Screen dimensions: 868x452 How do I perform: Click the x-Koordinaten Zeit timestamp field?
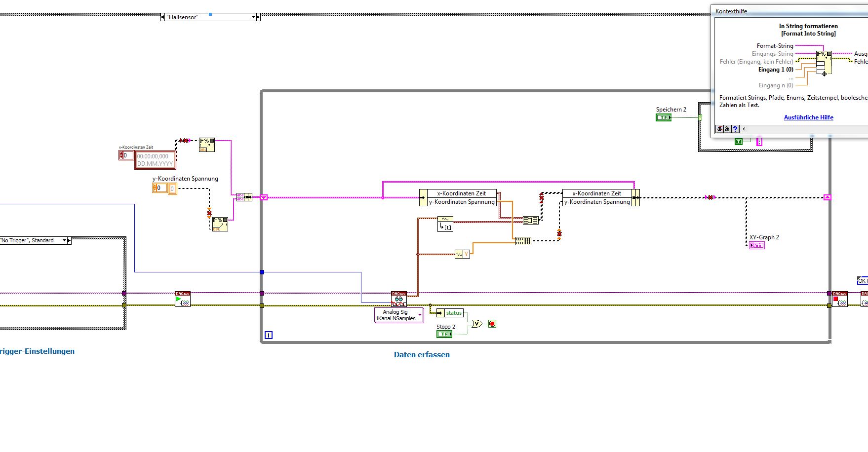pos(155,160)
